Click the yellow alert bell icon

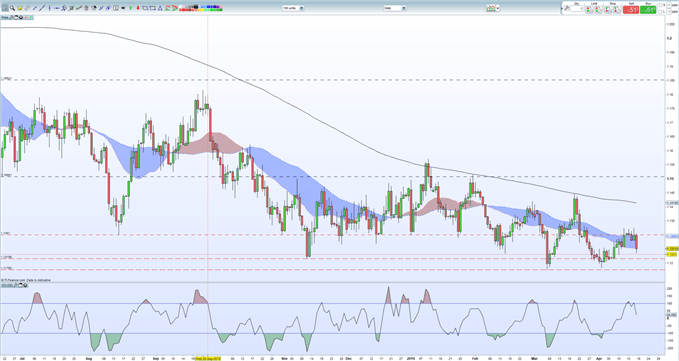(x=19, y=8)
